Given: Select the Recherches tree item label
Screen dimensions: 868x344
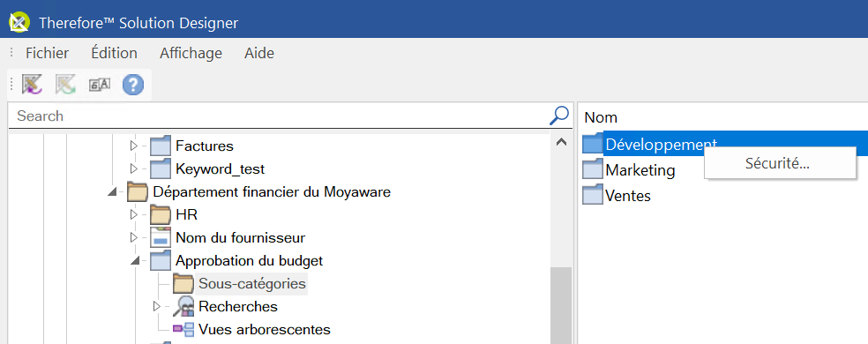Looking at the screenshot, I should pyautogui.click(x=238, y=306).
